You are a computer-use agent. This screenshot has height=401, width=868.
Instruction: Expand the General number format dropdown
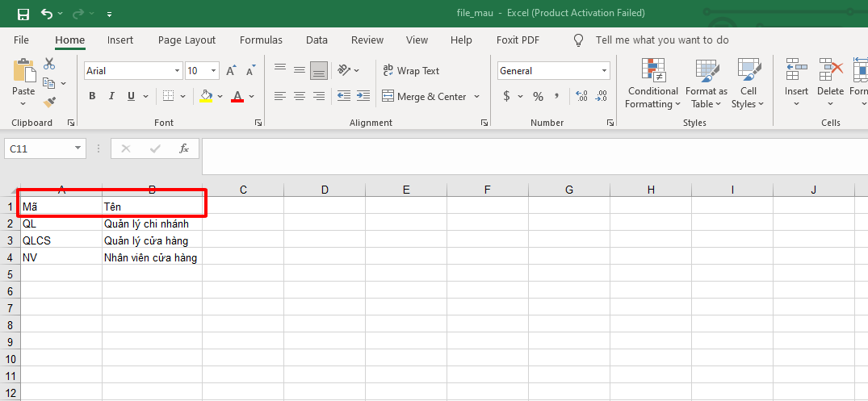[x=604, y=71]
